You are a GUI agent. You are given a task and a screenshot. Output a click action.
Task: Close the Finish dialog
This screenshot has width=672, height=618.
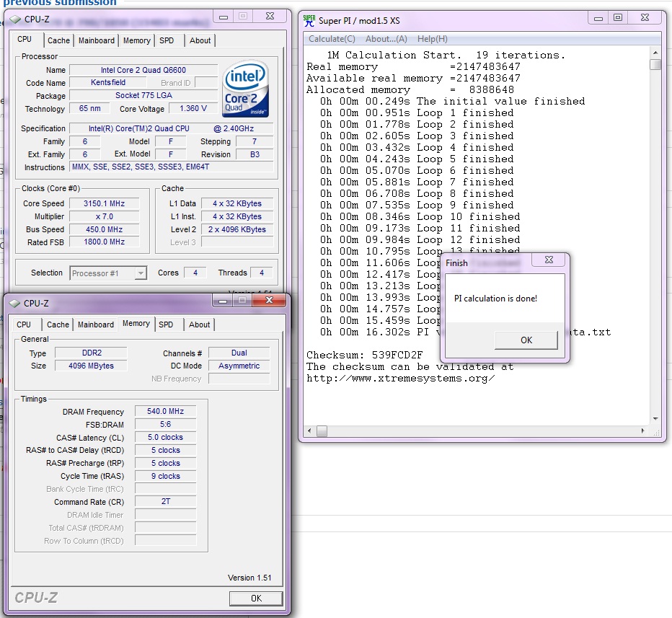point(549,260)
